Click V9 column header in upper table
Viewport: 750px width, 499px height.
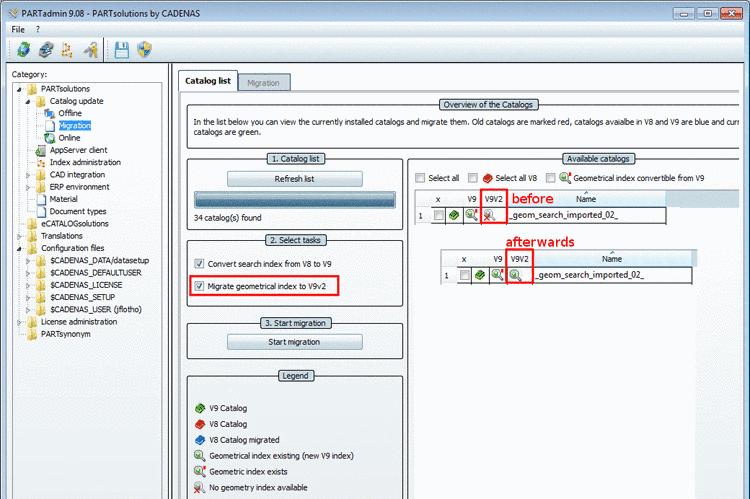[x=472, y=199]
